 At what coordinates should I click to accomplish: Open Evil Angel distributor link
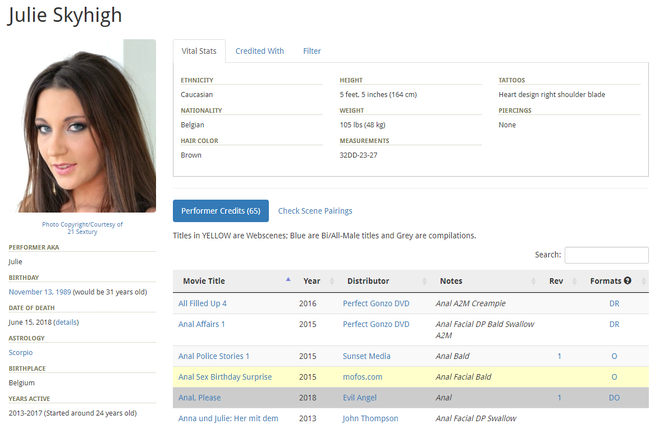[359, 397]
